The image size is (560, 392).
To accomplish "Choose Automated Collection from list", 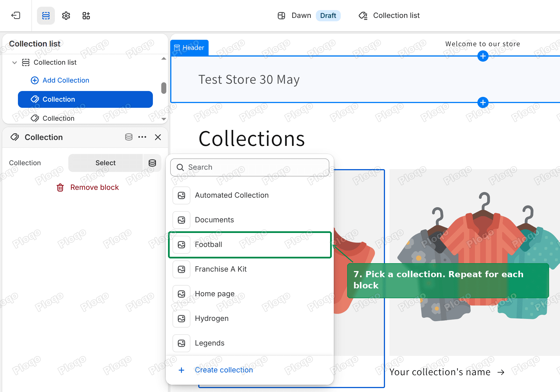I will [x=250, y=195].
